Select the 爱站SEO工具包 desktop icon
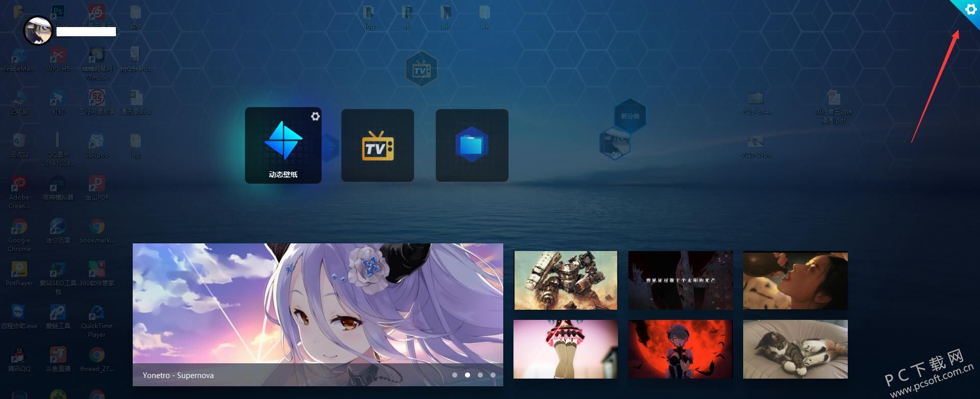This screenshot has height=399, width=980. [x=58, y=278]
